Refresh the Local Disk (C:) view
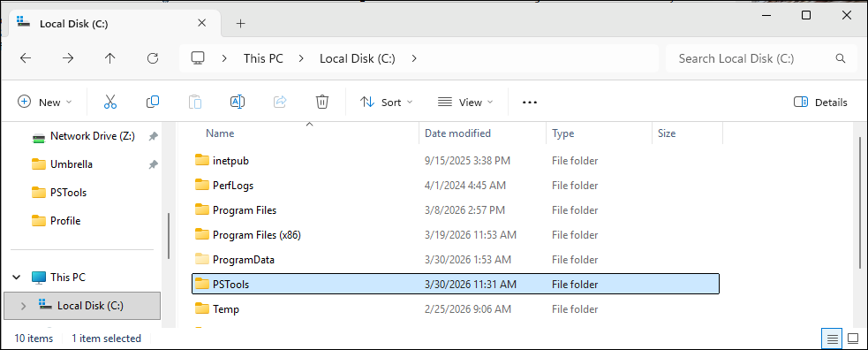The height and width of the screenshot is (350, 868). [x=153, y=58]
